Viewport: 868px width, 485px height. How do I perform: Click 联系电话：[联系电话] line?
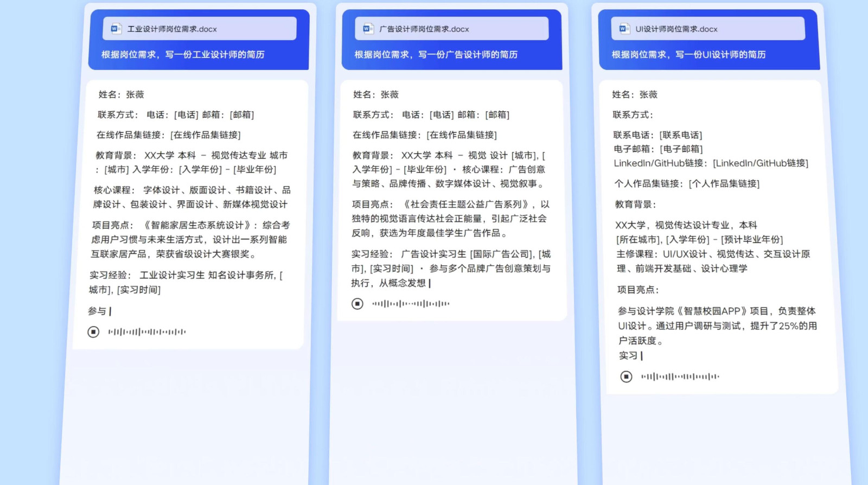pos(658,135)
